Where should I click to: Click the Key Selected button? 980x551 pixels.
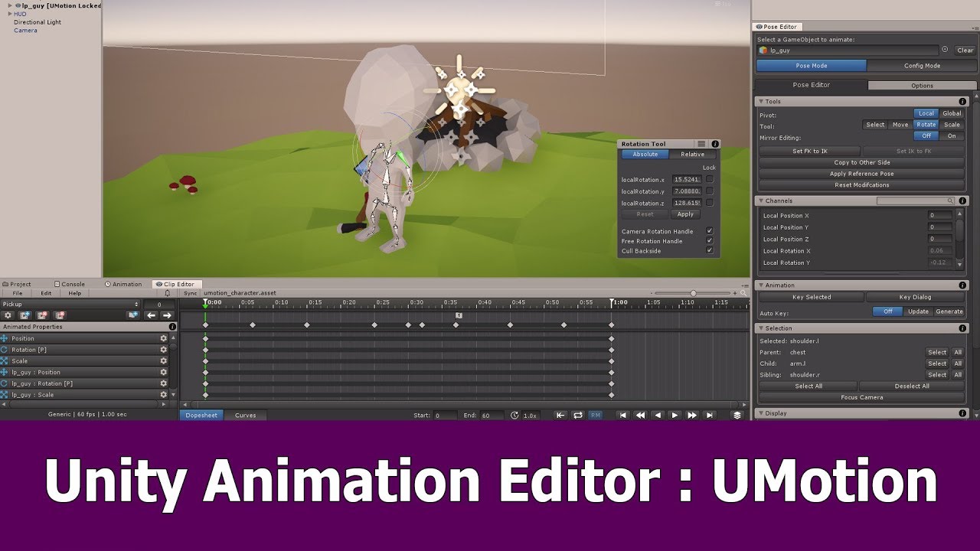(812, 297)
